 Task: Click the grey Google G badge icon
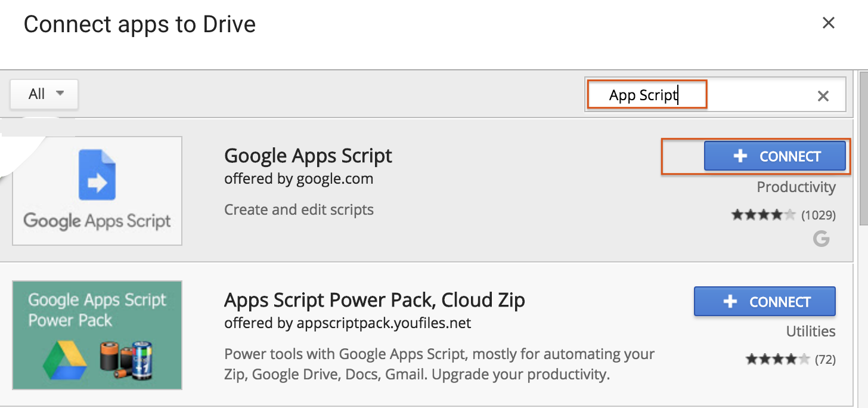(x=821, y=239)
